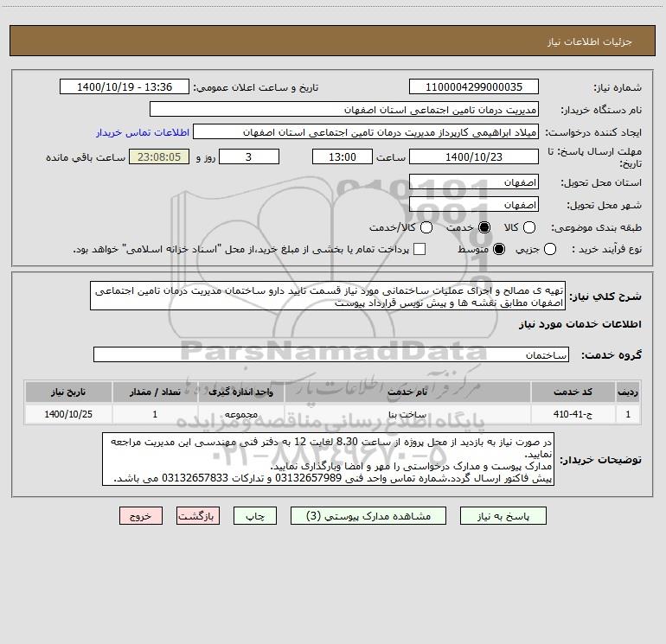666x644 pixels.
Task: Click the چاپ print button
Action: coord(255,516)
